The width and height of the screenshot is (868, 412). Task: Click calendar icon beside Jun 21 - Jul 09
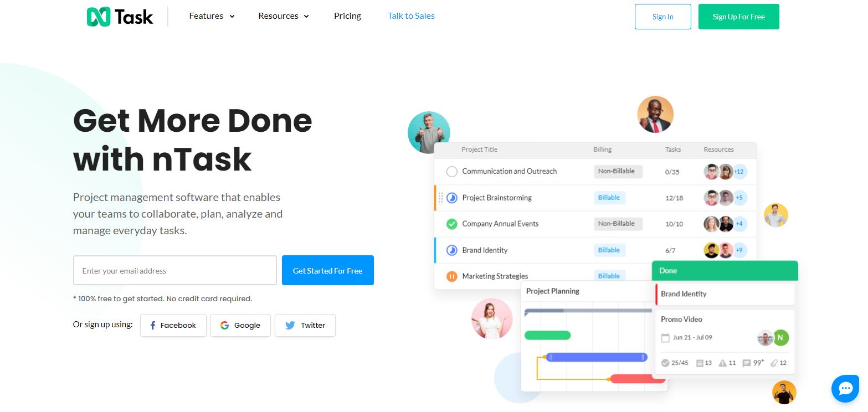click(x=665, y=338)
